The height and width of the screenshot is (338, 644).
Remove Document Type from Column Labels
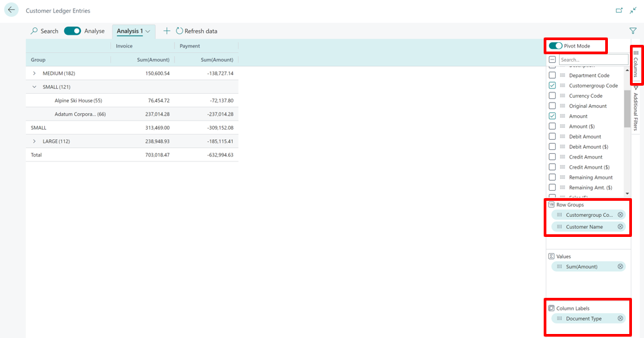[620, 319]
